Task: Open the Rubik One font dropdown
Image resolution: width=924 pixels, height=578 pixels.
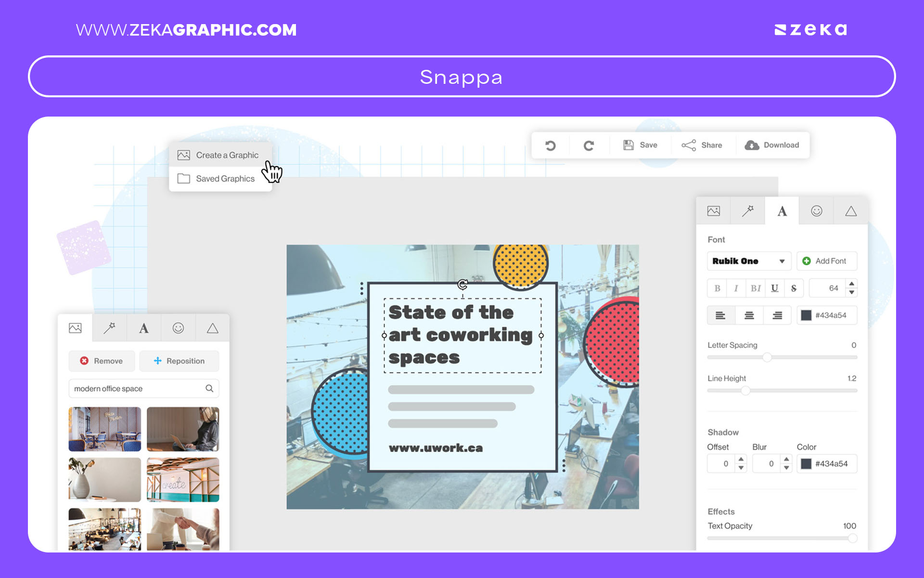Action: click(749, 261)
